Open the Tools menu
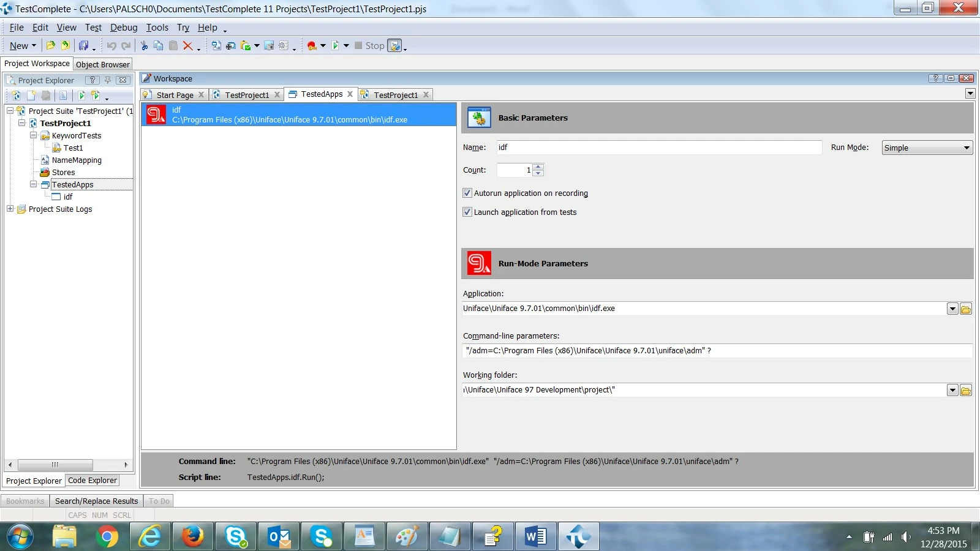The image size is (980, 551). point(157,28)
